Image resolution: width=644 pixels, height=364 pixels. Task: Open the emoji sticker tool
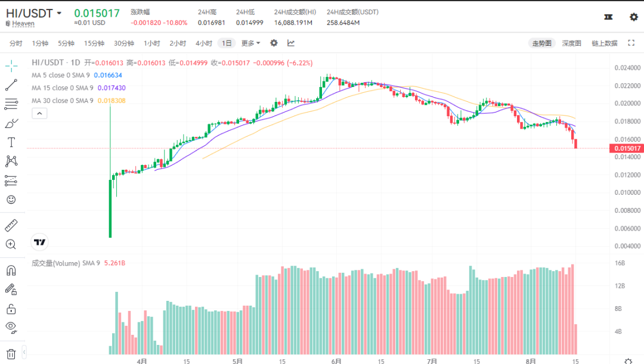11,200
